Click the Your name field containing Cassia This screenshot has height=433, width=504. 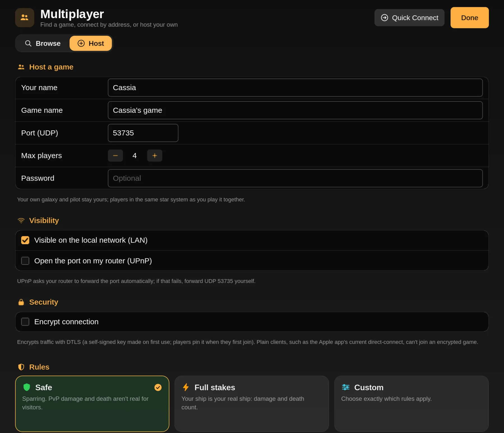[295, 88]
